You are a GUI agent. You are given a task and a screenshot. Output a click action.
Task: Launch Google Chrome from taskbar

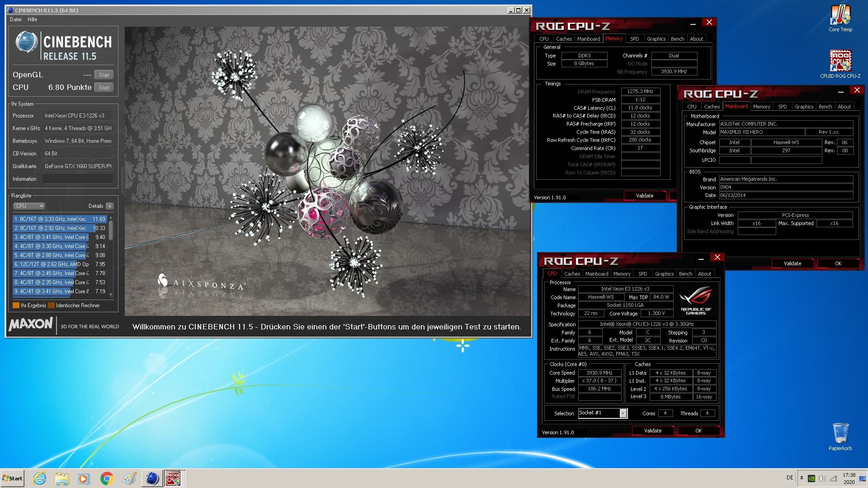click(x=107, y=479)
